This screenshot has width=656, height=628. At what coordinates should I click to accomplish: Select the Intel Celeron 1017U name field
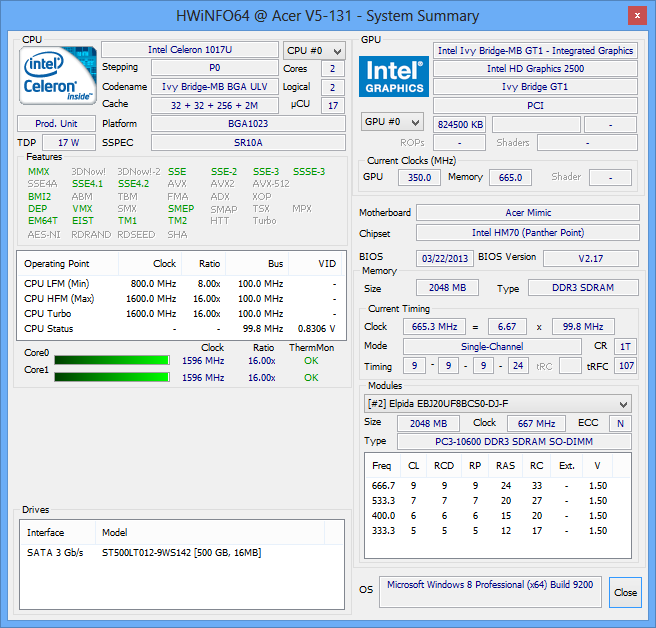[190, 50]
